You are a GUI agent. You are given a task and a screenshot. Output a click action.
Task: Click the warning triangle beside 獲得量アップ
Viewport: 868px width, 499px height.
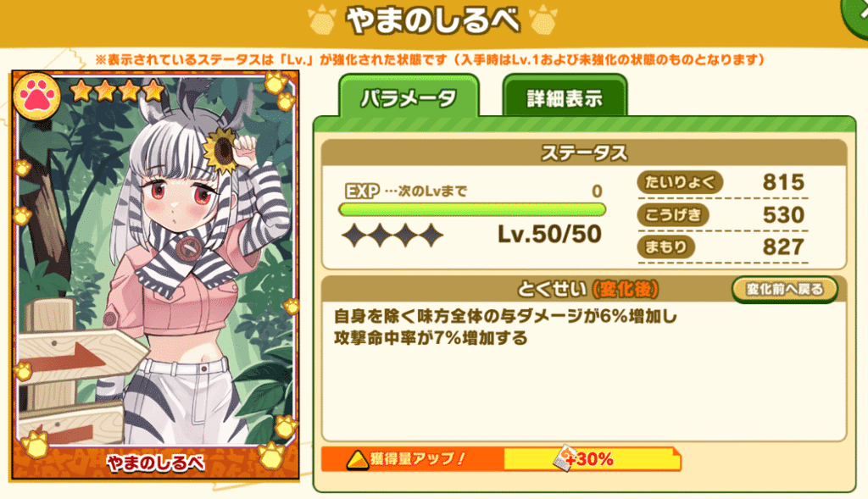tap(358, 460)
